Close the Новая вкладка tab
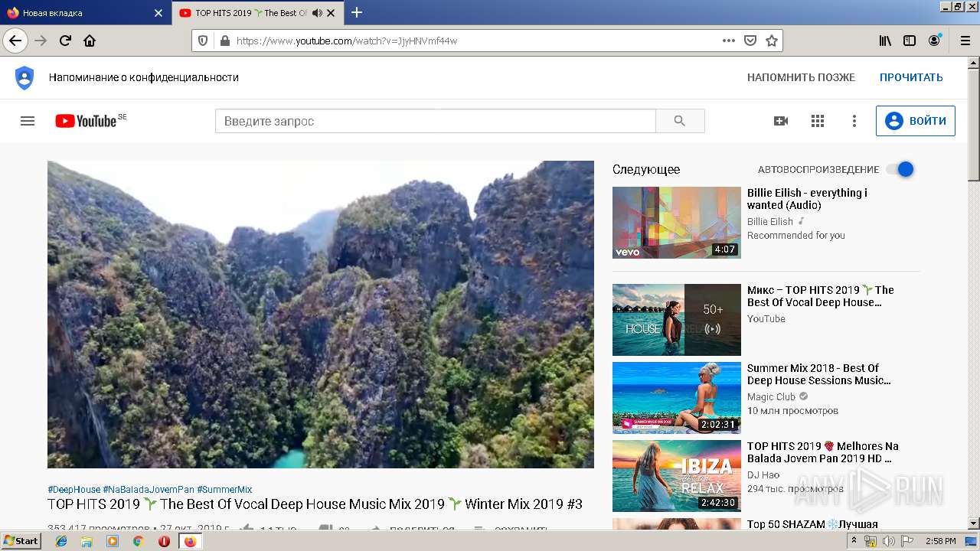980x551 pixels. tap(158, 13)
